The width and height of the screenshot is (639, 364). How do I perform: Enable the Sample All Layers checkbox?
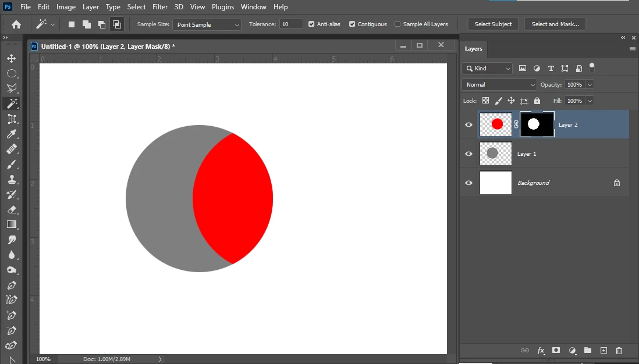[397, 24]
